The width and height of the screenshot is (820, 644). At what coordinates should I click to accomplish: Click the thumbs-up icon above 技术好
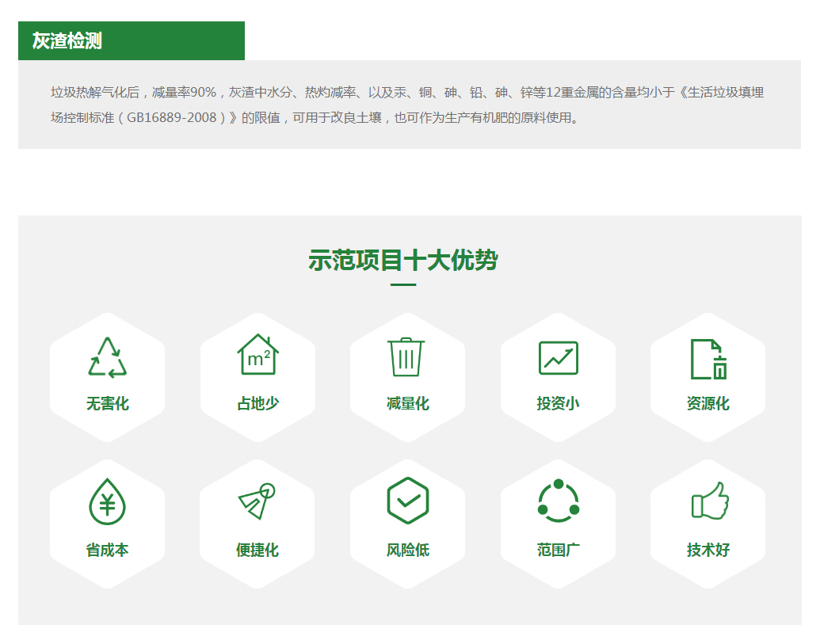[x=709, y=501]
